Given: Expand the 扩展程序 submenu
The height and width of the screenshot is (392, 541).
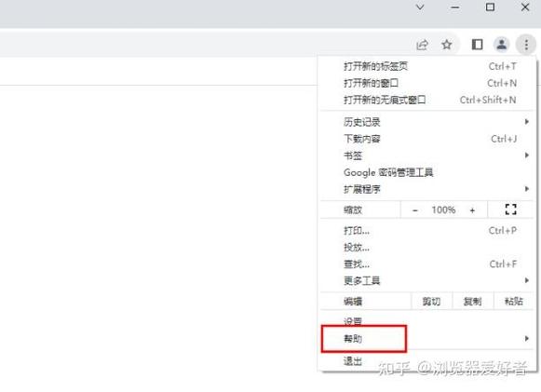Looking at the screenshot, I should point(427,189).
